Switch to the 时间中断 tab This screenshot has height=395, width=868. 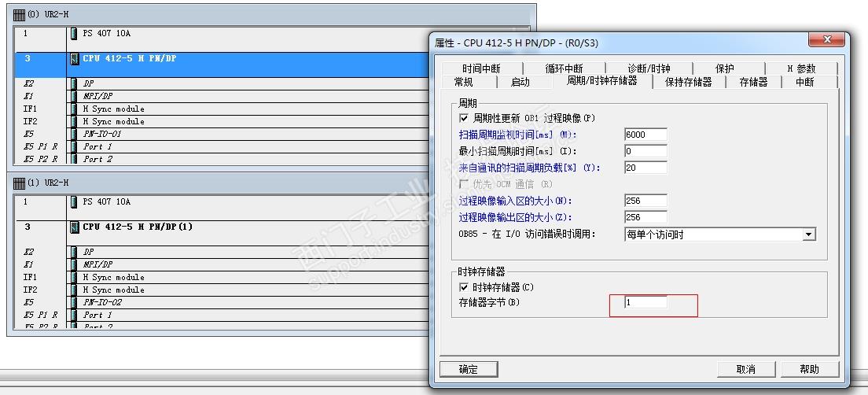(481, 68)
